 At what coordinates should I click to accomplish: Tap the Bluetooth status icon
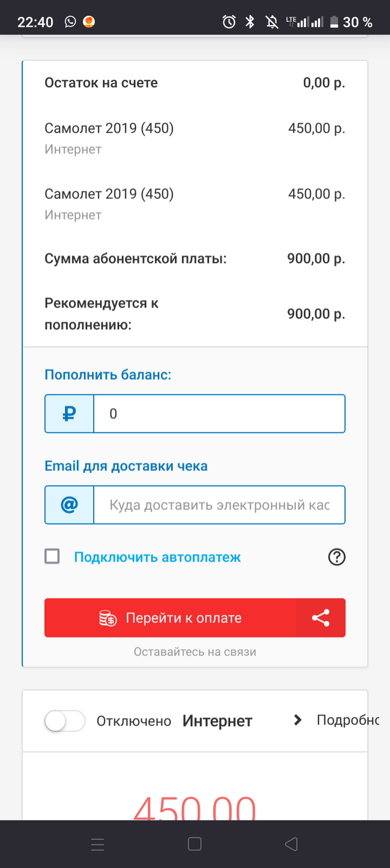[x=250, y=22]
